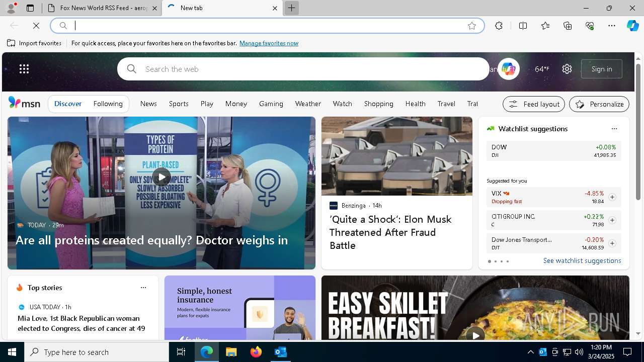The width and height of the screenshot is (644, 362).
Task: Select the Discover feed tab
Action: [x=68, y=104]
